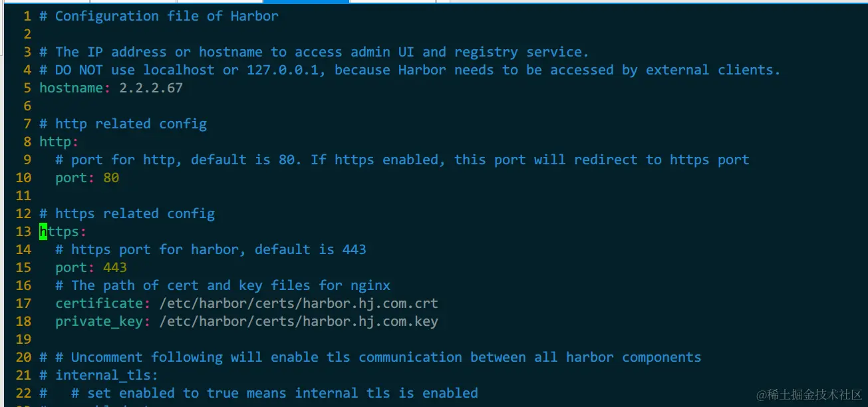Click line number 1 in the gutter
Viewport: 868px width, 407px height.
click(27, 16)
